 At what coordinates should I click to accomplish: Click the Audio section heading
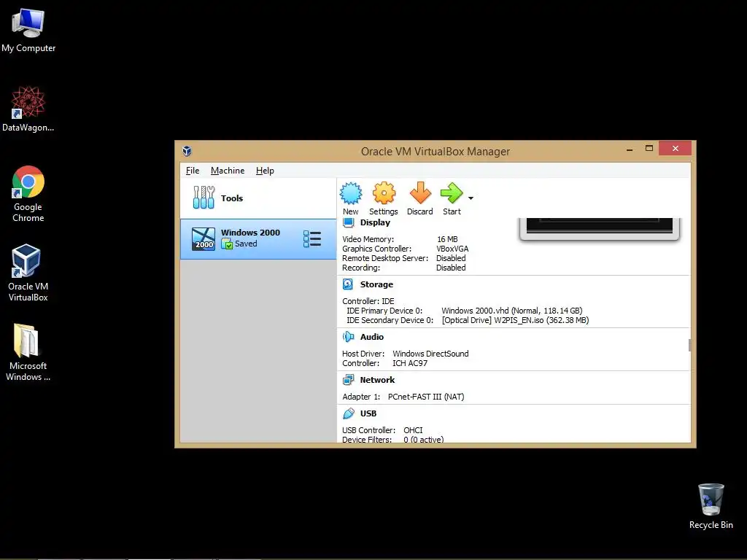tap(371, 337)
